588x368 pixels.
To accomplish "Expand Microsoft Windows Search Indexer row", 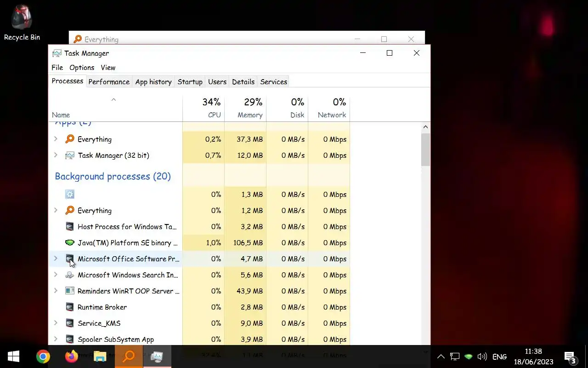I will pyautogui.click(x=56, y=275).
